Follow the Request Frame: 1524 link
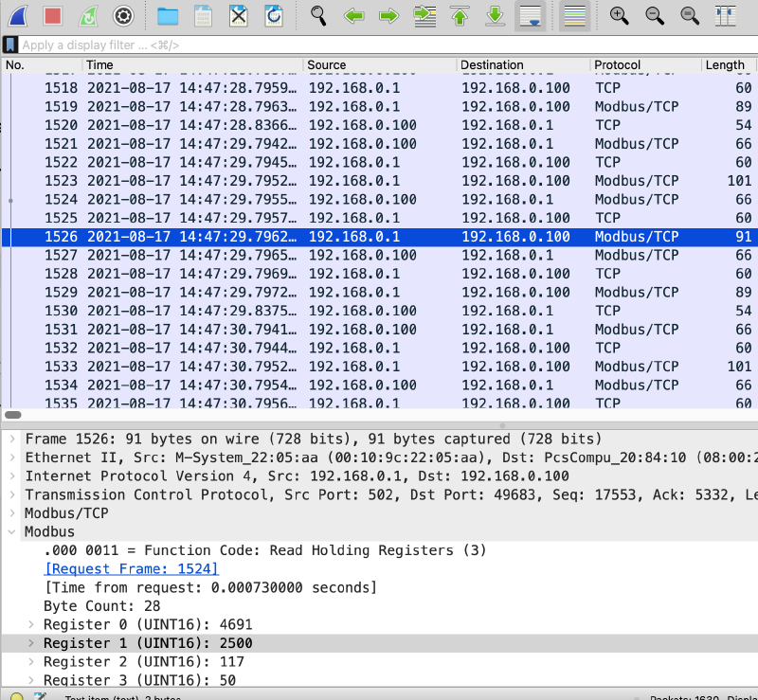The width and height of the screenshot is (758, 700). [x=131, y=569]
